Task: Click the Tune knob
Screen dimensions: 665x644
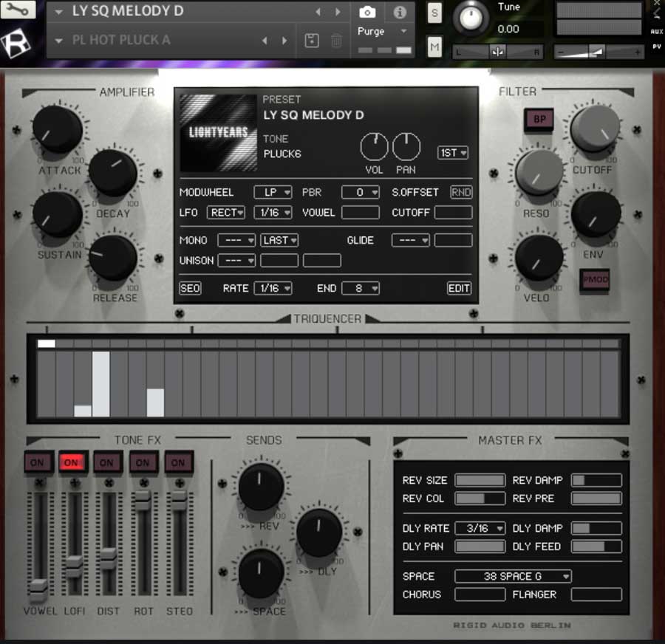Action: pos(471,18)
